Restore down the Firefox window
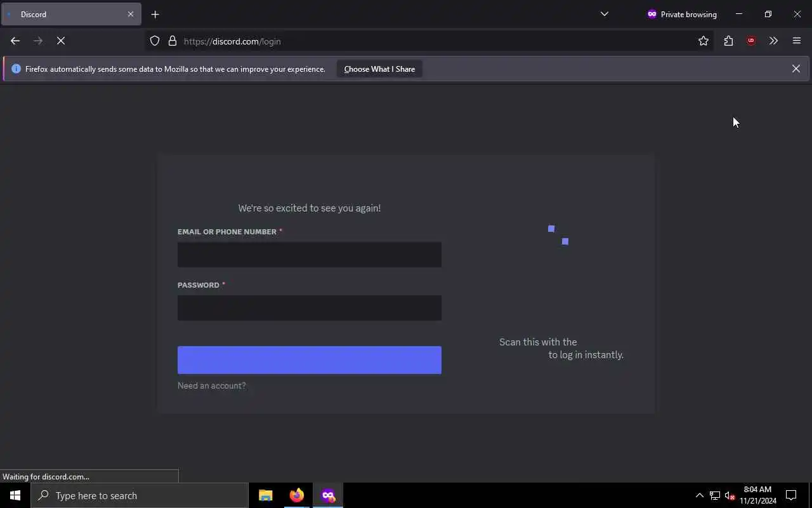Screen dimensions: 812x508 coord(768,14)
